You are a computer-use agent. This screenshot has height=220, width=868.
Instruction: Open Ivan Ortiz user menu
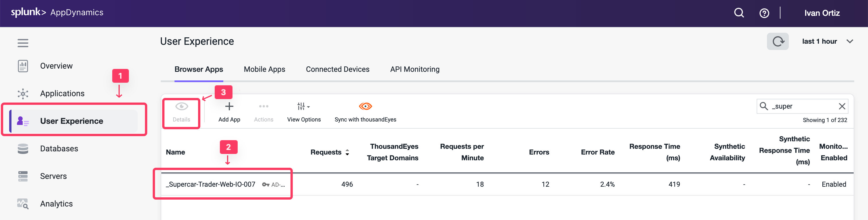[821, 13]
